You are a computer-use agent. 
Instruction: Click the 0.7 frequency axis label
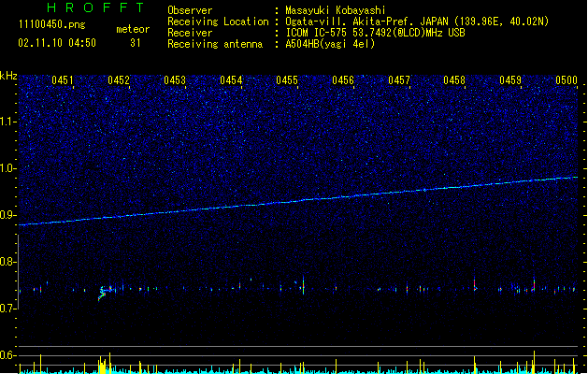[x=7, y=309]
